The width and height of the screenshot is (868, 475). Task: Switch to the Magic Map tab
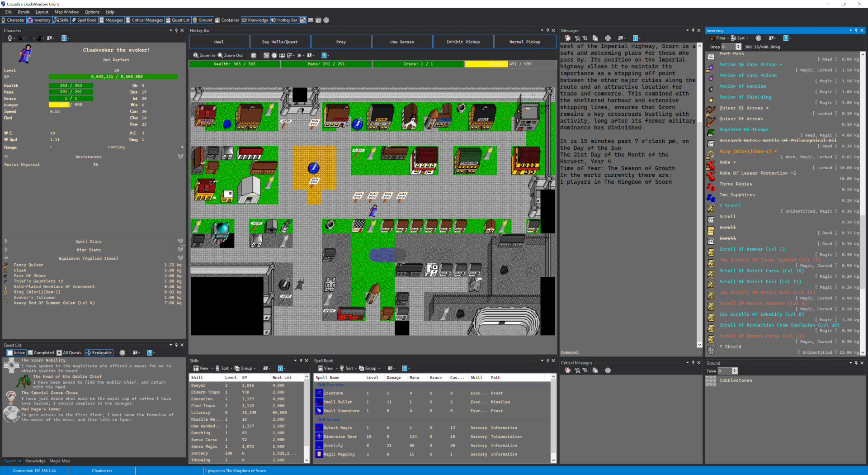point(60,461)
